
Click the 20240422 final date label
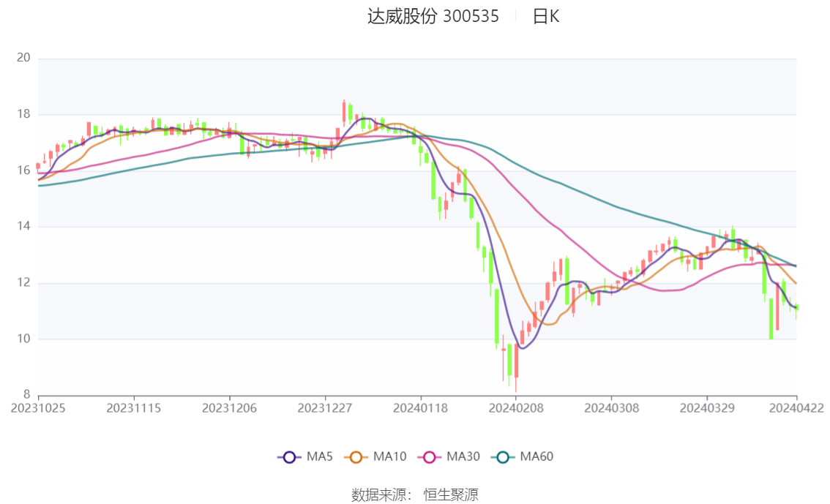[x=796, y=407]
